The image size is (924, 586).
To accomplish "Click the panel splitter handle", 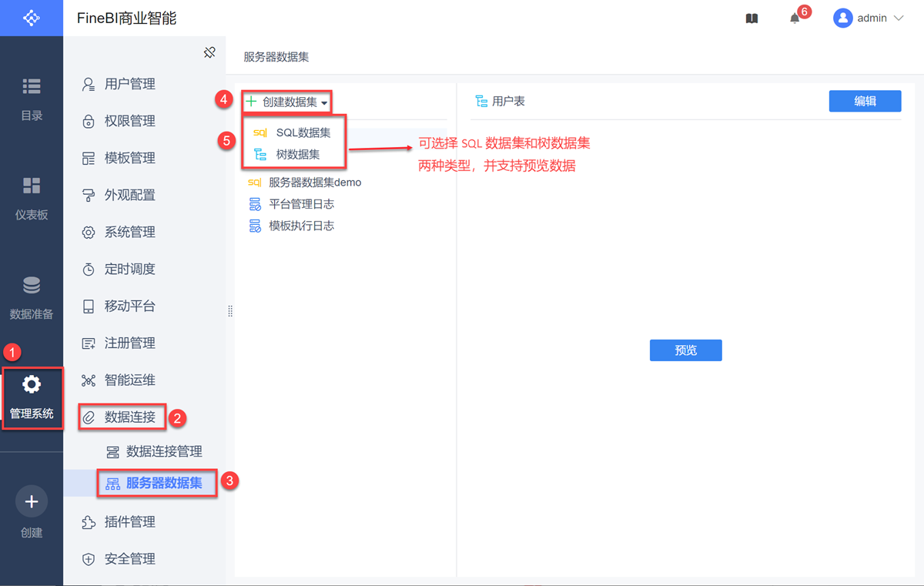I will click(x=230, y=311).
